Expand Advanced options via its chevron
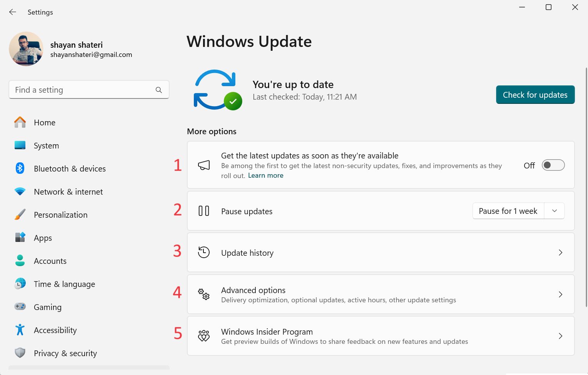 561,294
